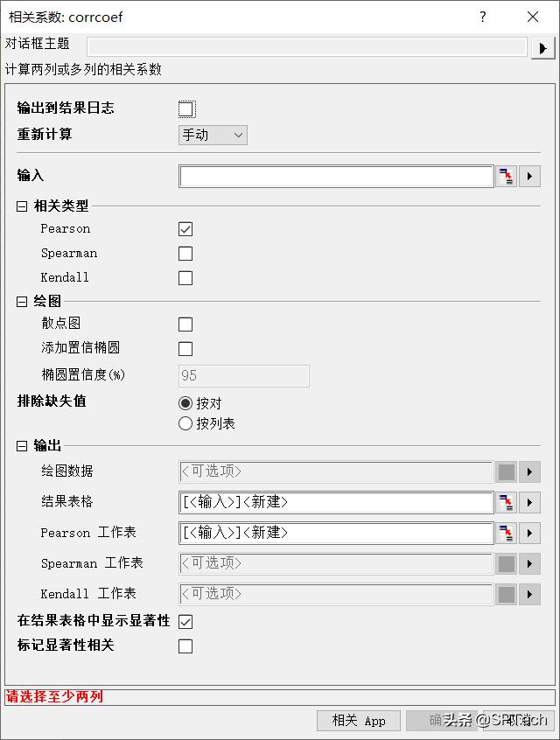Click range selector icon for 结果表格

pyautogui.click(x=507, y=502)
